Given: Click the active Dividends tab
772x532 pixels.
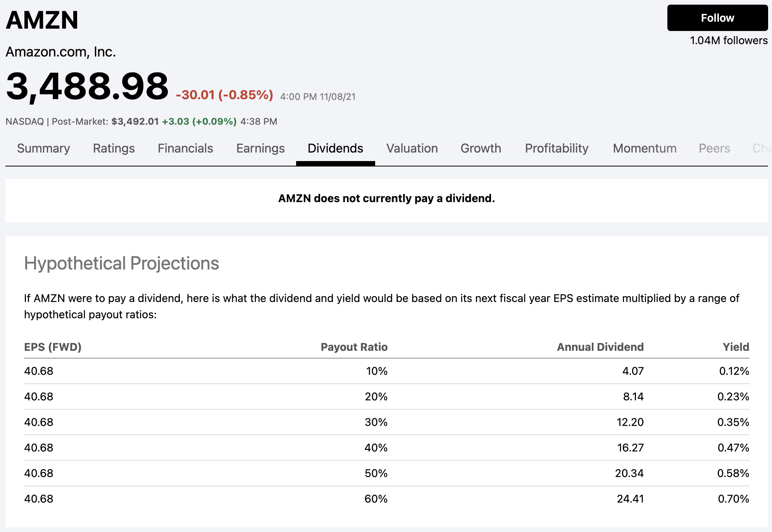Looking at the screenshot, I should click(x=335, y=148).
